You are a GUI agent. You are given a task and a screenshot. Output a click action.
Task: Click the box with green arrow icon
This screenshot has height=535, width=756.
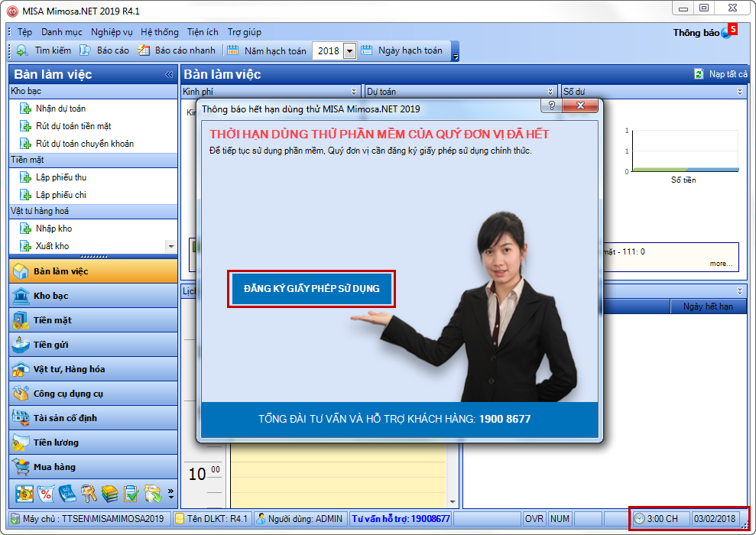(152, 494)
